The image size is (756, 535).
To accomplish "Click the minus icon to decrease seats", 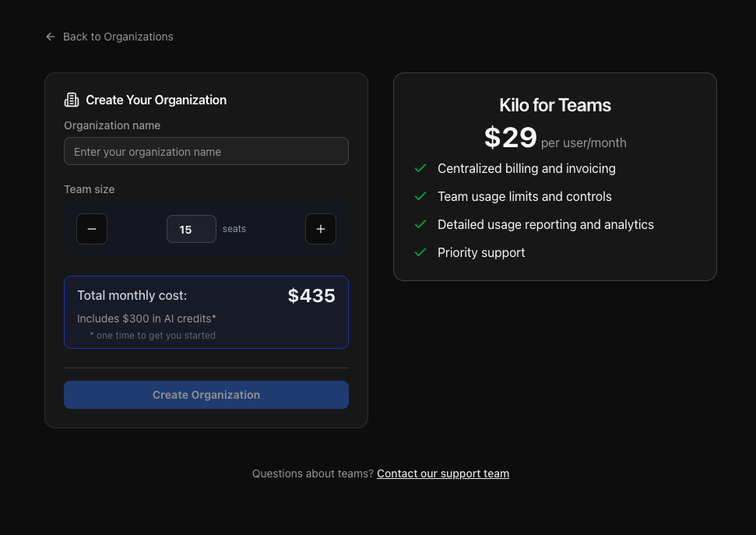I will coord(92,229).
